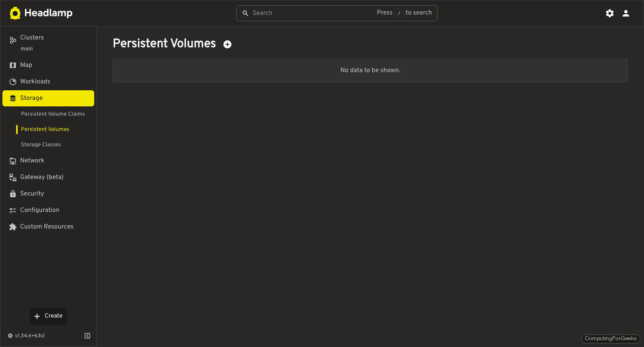Click the v1.34.6+k3s1 version text
The image size is (644, 347).
click(x=30, y=336)
